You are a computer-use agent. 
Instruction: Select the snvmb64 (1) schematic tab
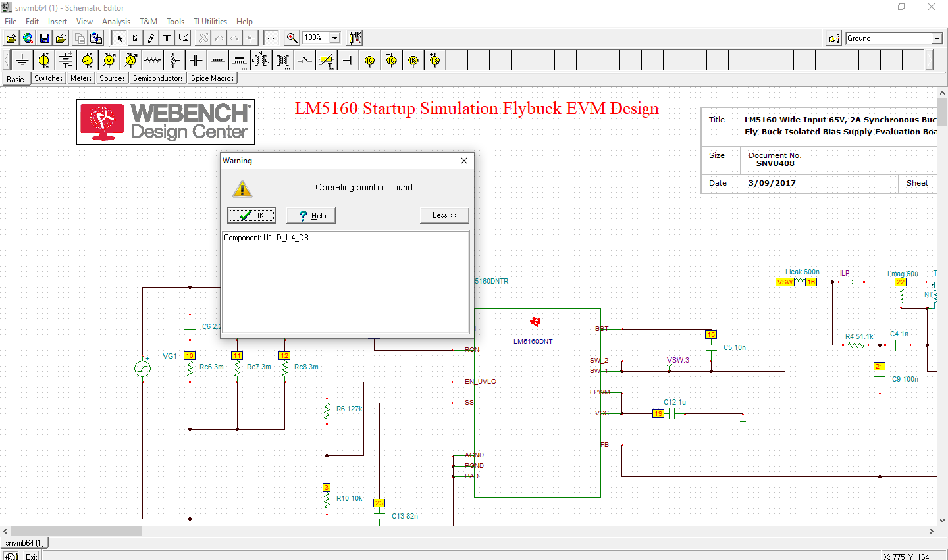(25, 543)
